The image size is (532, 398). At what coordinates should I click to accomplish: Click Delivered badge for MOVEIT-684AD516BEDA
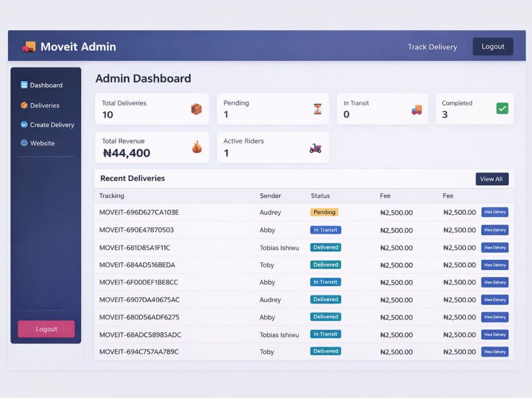pos(326,265)
